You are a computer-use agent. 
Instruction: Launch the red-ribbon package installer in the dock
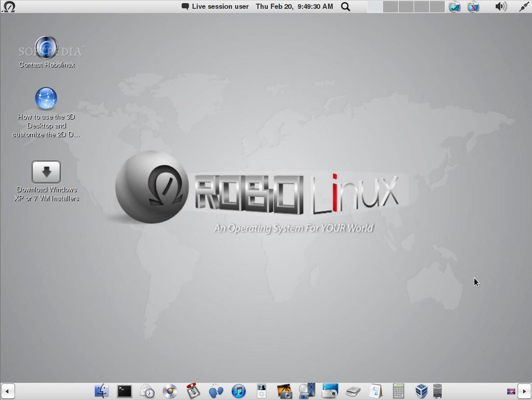coord(193,391)
